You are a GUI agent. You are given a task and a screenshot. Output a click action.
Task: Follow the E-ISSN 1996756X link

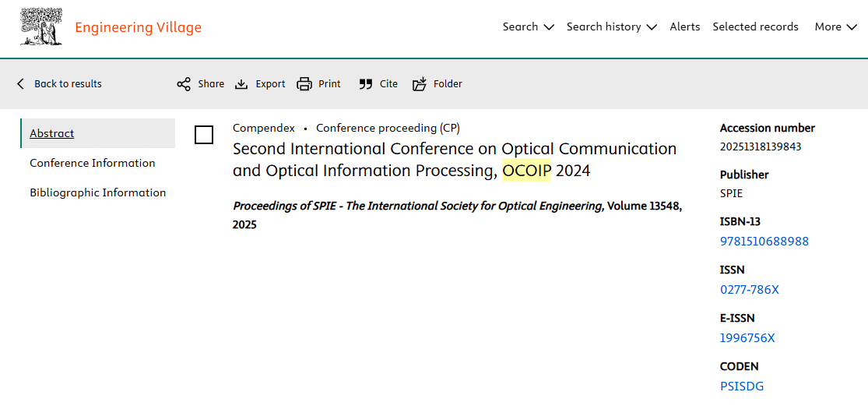pos(747,338)
